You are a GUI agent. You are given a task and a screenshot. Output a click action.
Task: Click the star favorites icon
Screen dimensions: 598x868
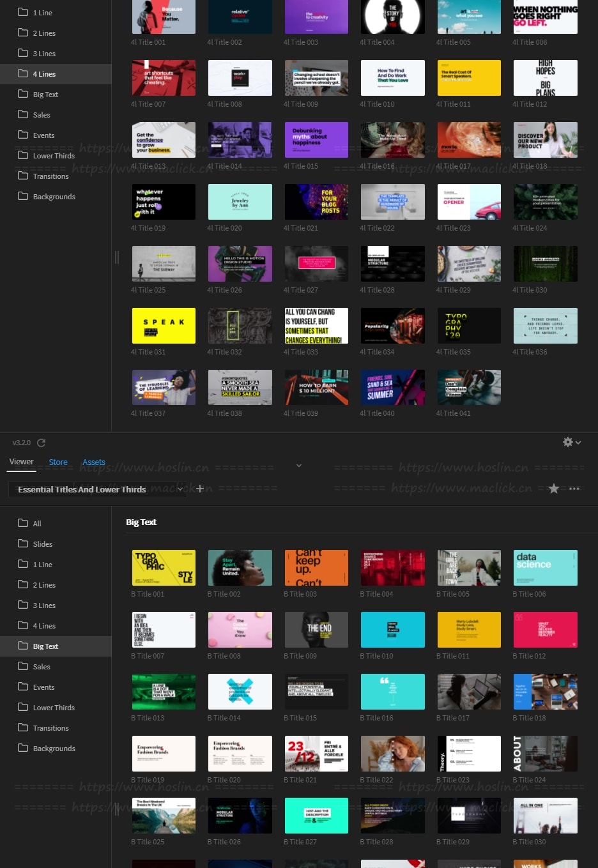point(554,489)
